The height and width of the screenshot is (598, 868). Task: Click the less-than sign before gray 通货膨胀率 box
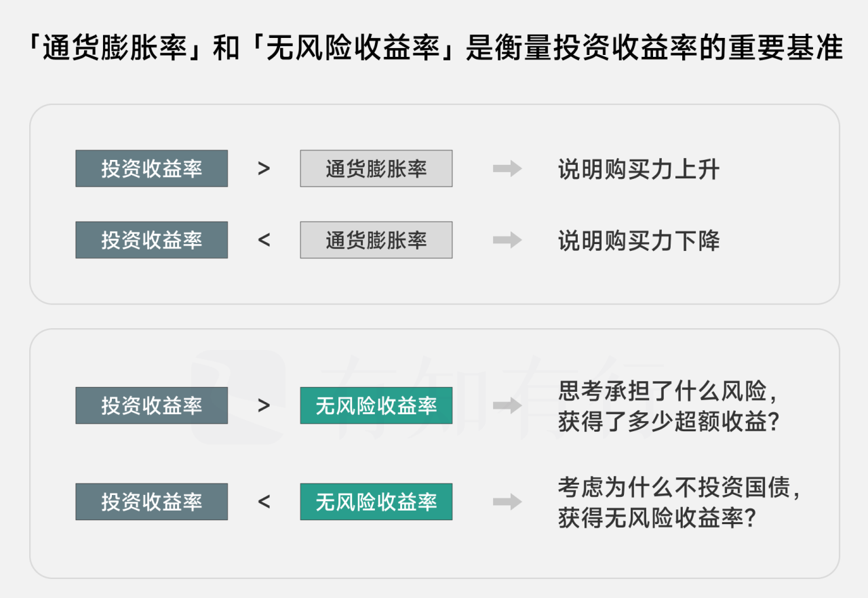264,240
